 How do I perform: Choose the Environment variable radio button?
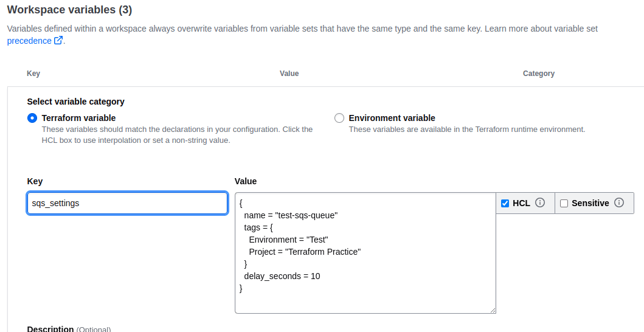(339, 118)
